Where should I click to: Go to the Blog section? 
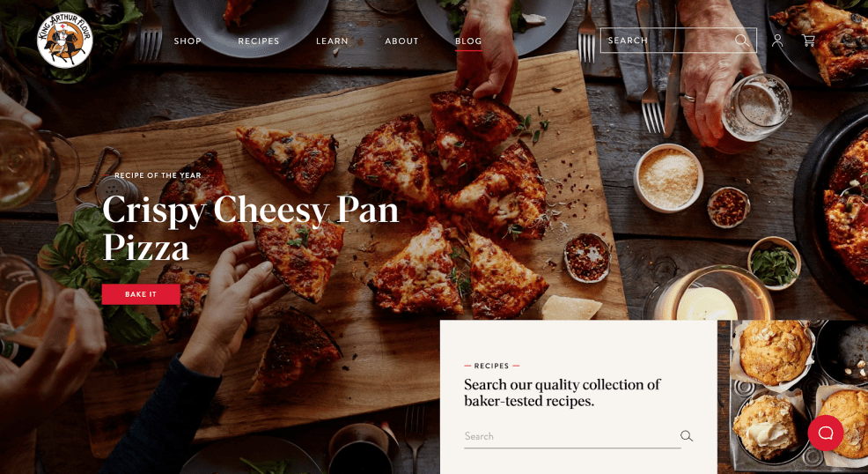(x=468, y=41)
